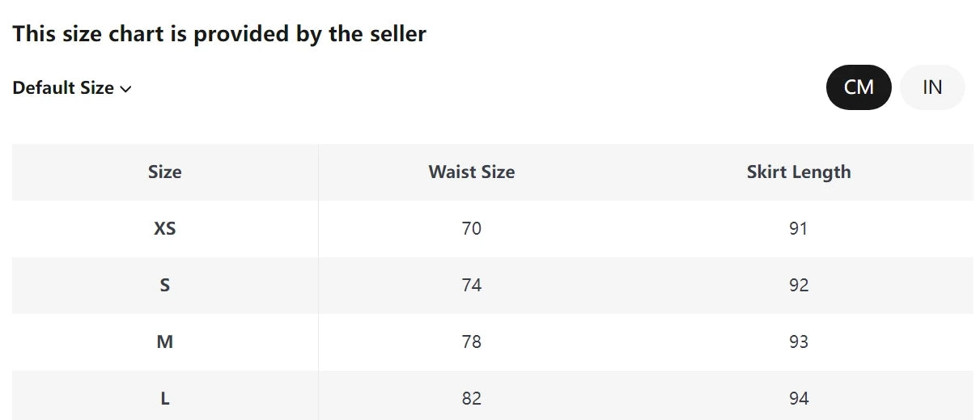The width and height of the screenshot is (980, 420).
Task: Select the M size row label
Action: pyautogui.click(x=165, y=342)
